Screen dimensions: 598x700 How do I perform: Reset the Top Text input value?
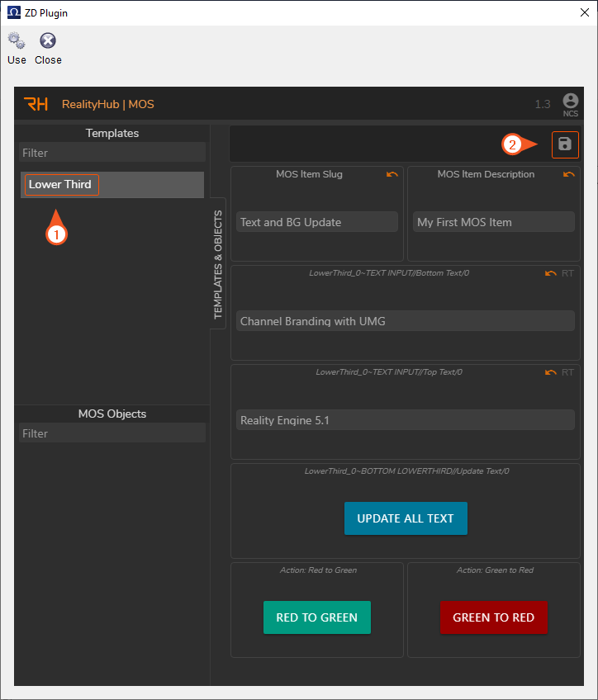point(550,372)
